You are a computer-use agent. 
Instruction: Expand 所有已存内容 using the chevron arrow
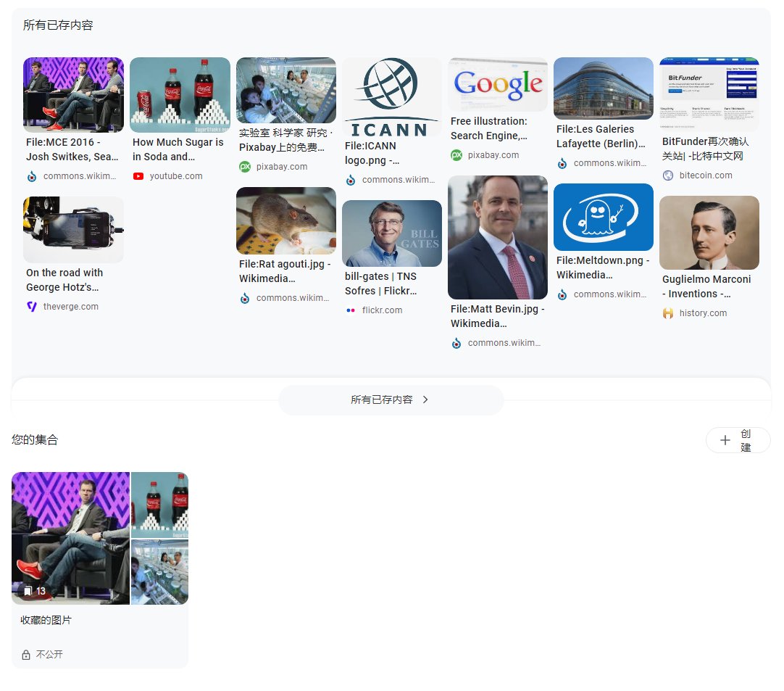pos(425,400)
